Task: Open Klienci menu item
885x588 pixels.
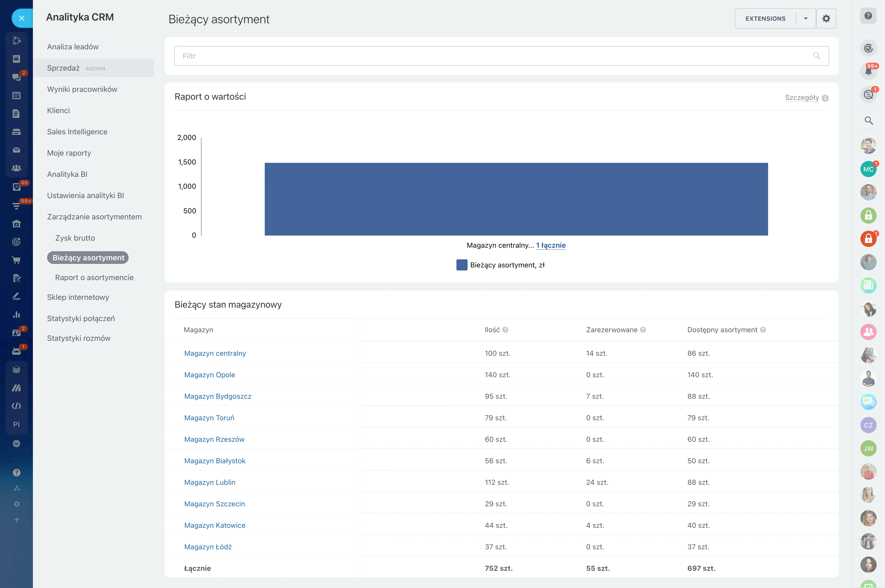Action: [58, 111]
